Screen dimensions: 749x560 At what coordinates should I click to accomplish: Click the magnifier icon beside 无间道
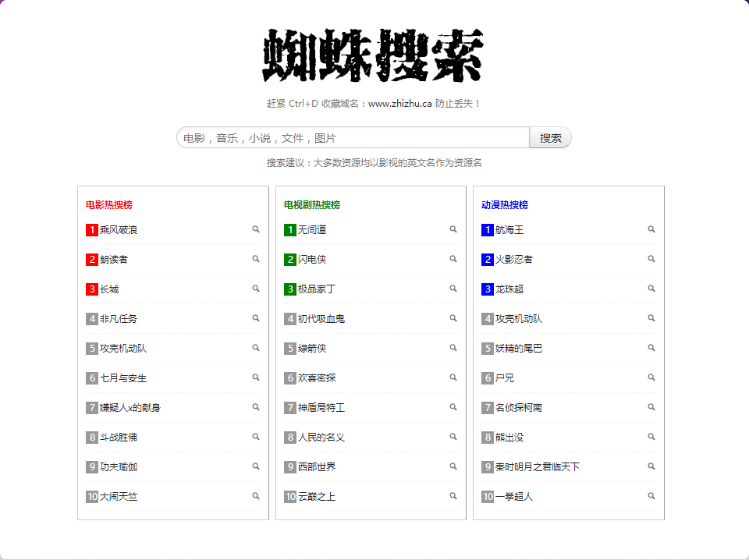click(x=453, y=229)
